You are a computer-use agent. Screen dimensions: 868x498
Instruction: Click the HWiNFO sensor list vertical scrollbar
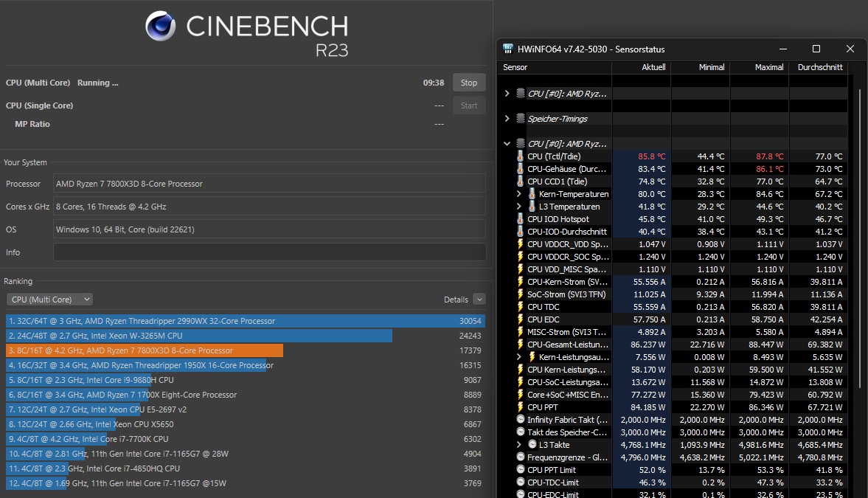pos(860,238)
